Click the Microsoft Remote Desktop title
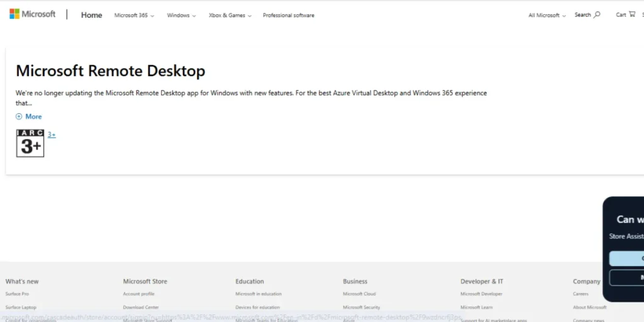 pos(111,71)
